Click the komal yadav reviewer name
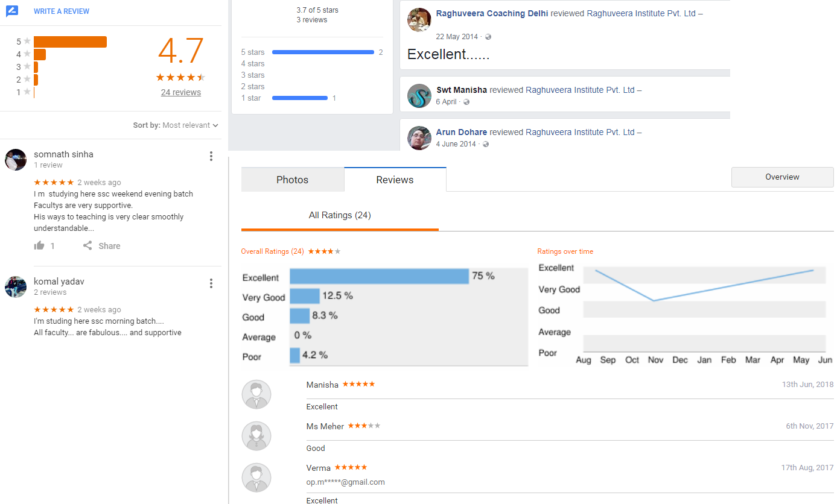 (59, 282)
